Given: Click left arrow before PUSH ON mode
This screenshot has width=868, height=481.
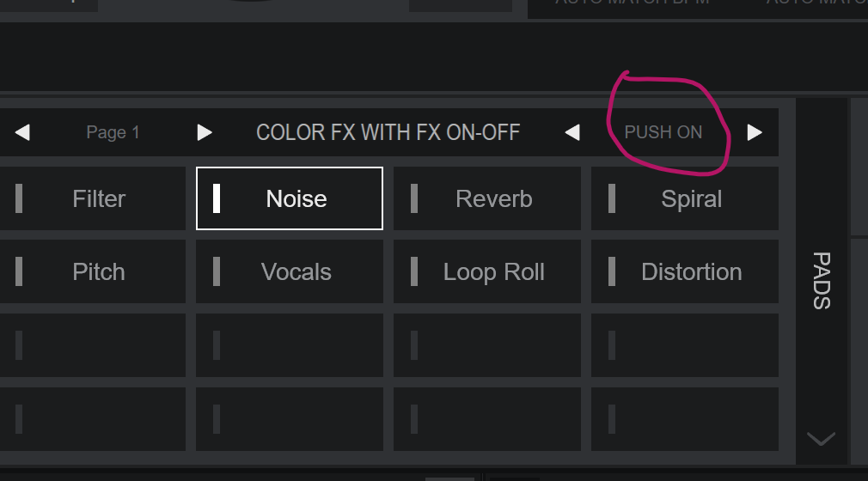Looking at the screenshot, I should 572,132.
